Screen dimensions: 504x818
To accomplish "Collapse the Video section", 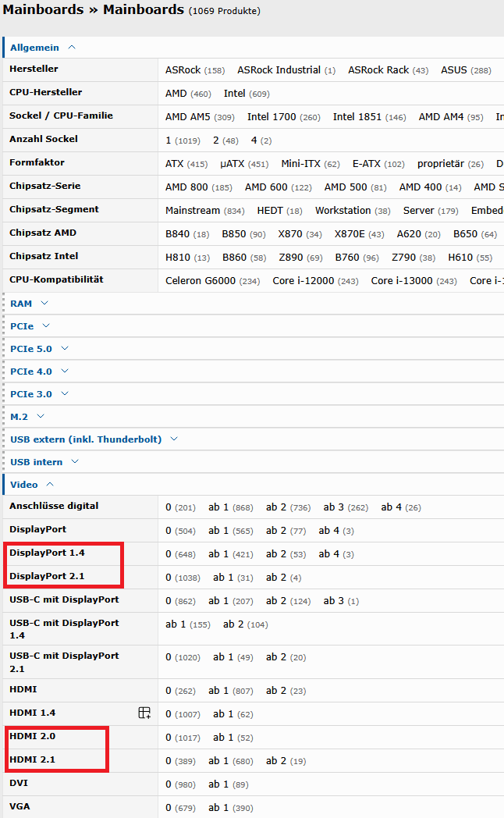I will tap(32, 485).
